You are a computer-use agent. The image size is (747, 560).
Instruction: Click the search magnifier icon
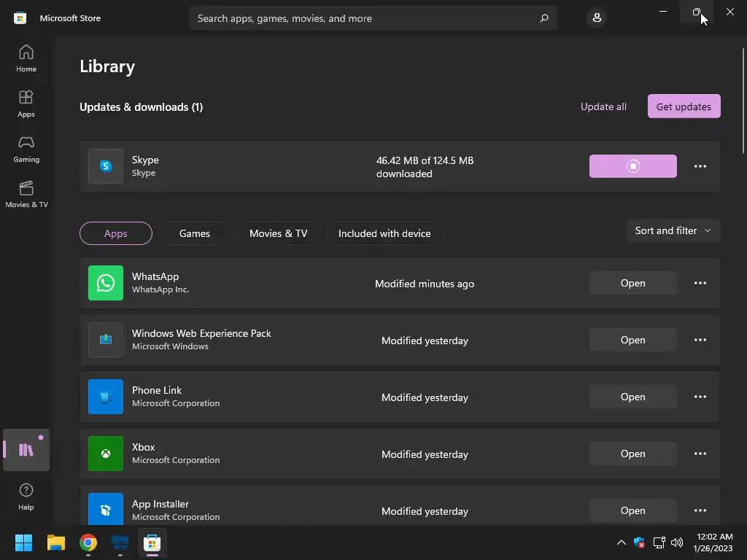[544, 18]
